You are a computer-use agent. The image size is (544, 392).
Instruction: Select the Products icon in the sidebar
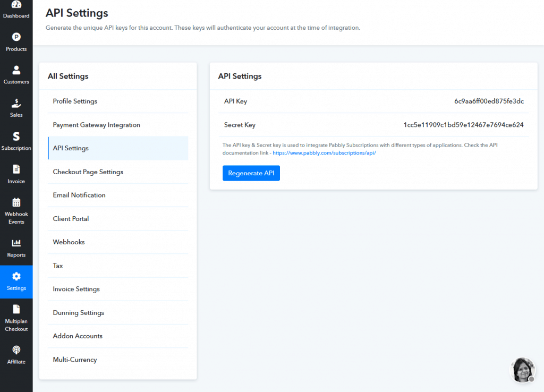16,42
